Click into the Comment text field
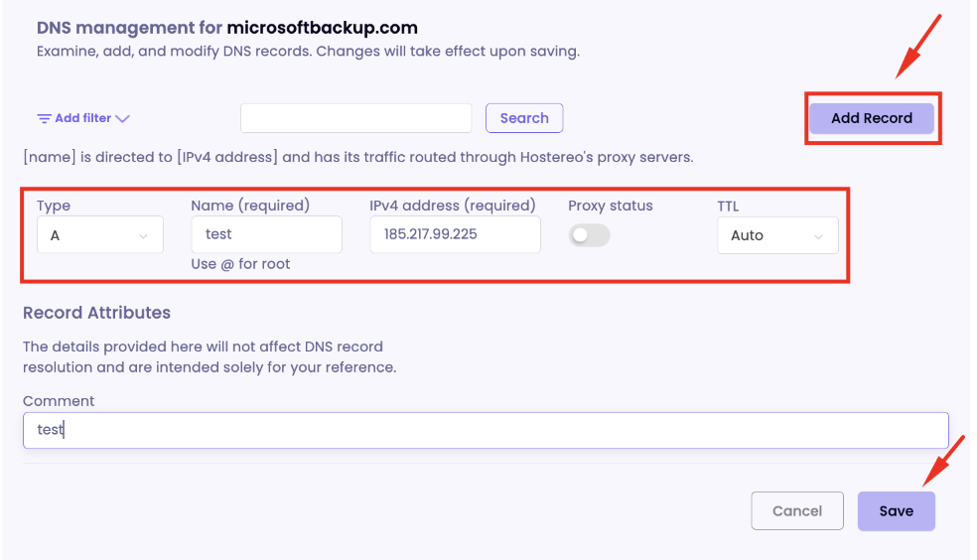Viewport: 977px width, 560px height. tap(486, 431)
